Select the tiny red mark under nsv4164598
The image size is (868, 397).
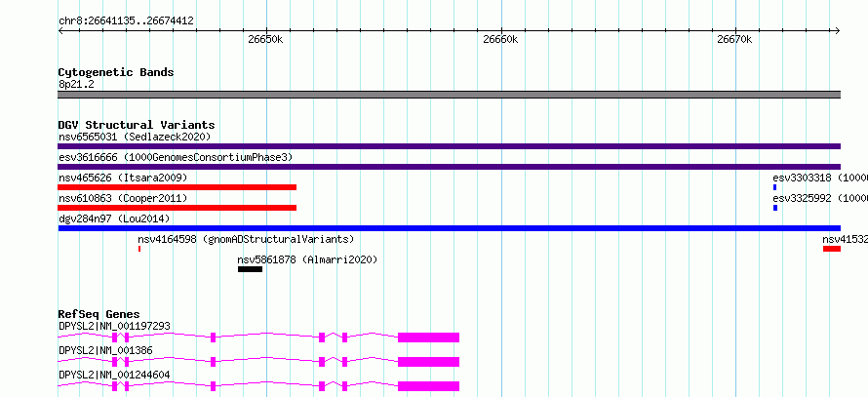tap(139, 249)
